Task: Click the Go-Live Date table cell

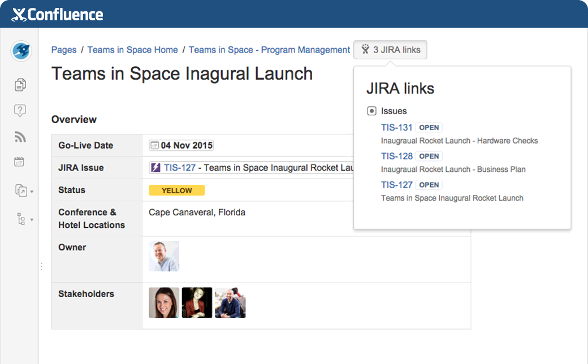Action: (x=97, y=145)
